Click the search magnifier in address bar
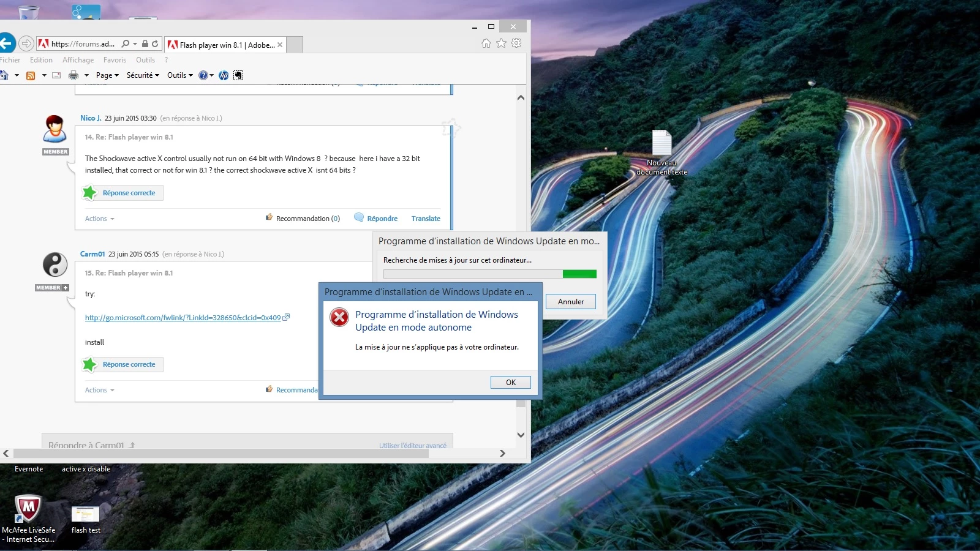 pos(126,43)
